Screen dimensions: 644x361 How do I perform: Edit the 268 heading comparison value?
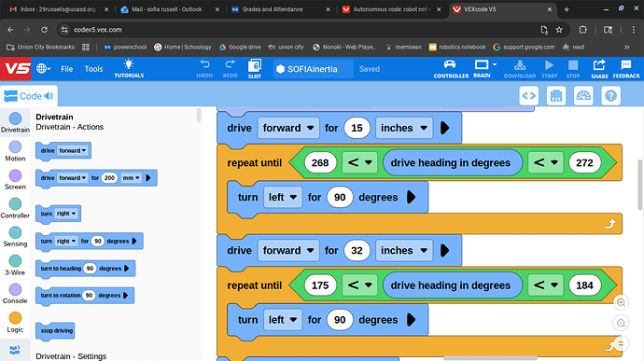320,162
